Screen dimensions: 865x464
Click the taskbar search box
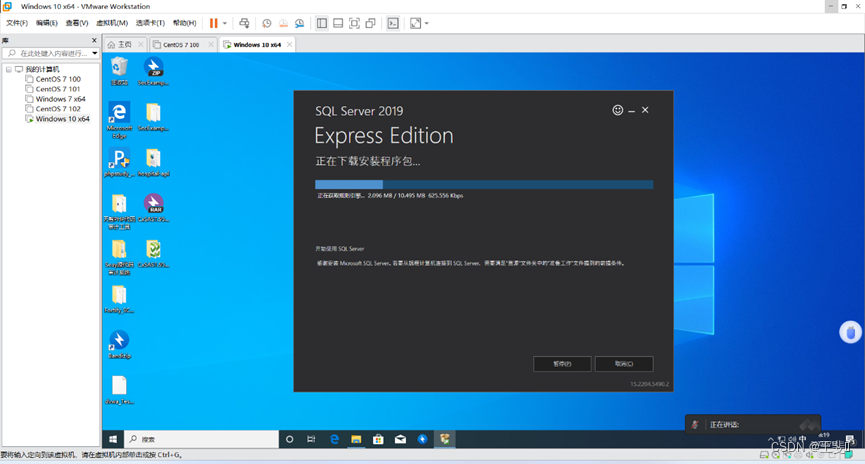pos(201,439)
